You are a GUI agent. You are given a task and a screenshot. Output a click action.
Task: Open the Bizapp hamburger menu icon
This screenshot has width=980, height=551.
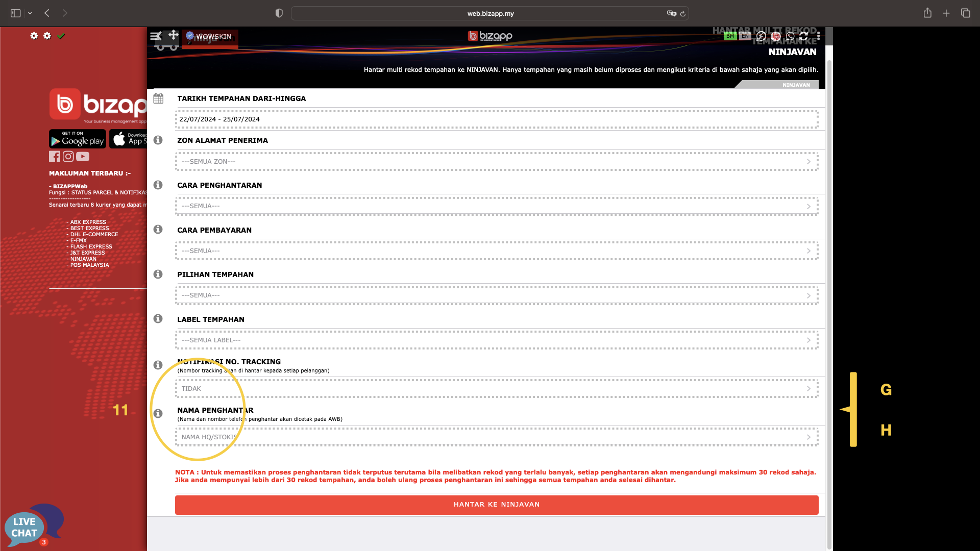[156, 36]
